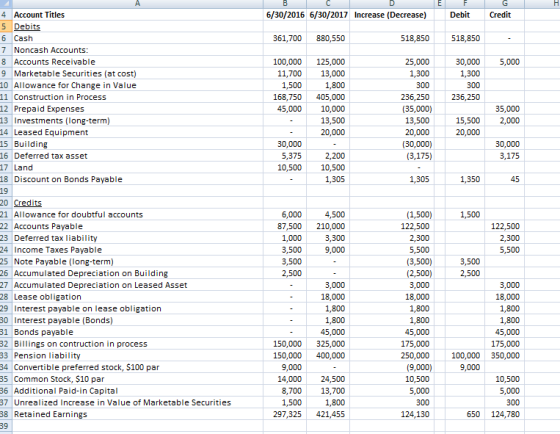Click the underlined Debits cell
Viewport: 560px width, 434px height.
[138, 26]
